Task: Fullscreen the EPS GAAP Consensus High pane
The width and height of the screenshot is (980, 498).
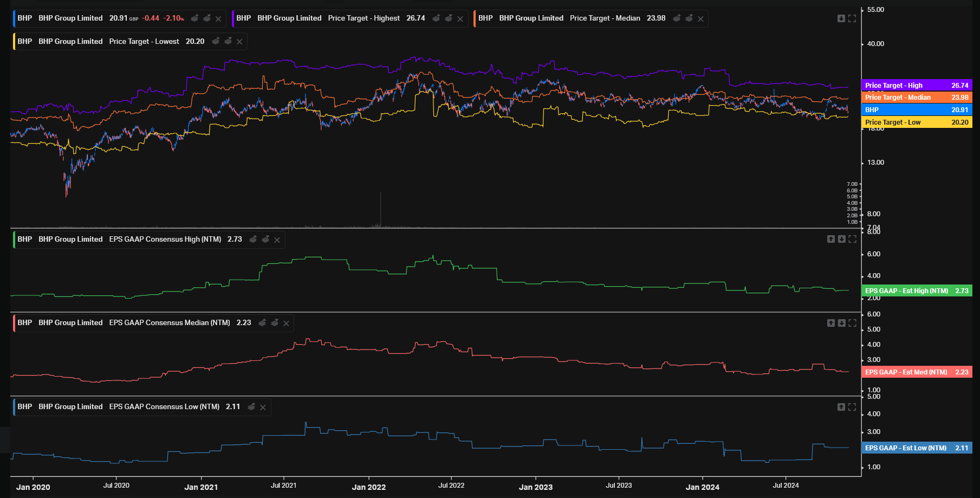Action: click(852, 239)
